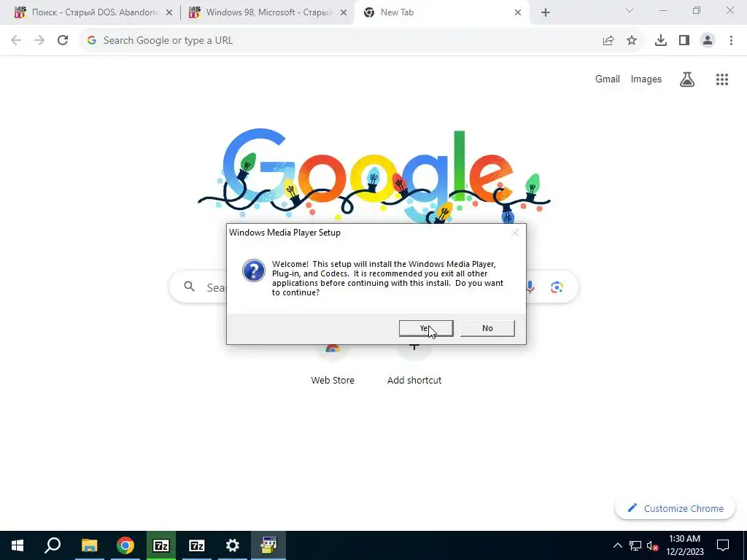Open the clock showing 1:30 AM

click(684, 545)
